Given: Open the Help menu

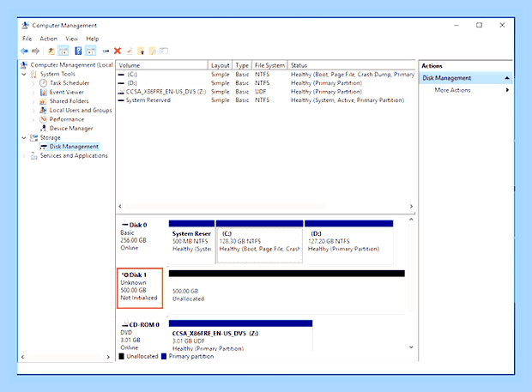Looking at the screenshot, I should coord(93,39).
